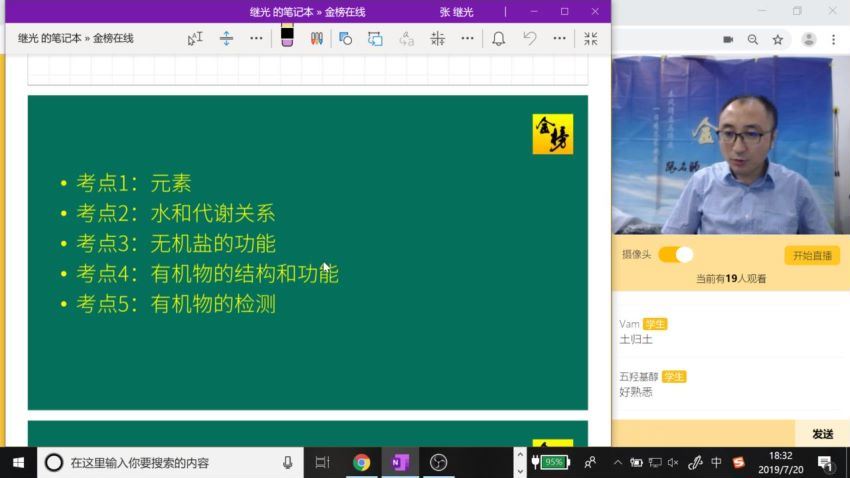This screenshot has height=478, width=850.
Task: Click the microphone icon in search box
Action: pos(287,462)
